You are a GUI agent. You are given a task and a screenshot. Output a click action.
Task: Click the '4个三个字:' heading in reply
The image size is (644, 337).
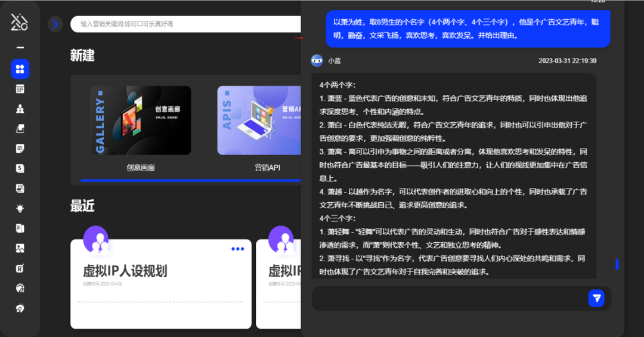pos(338,218)
